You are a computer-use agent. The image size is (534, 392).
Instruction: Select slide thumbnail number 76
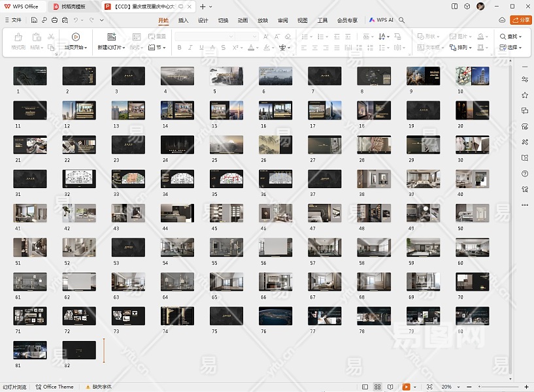tap(275, 316)
